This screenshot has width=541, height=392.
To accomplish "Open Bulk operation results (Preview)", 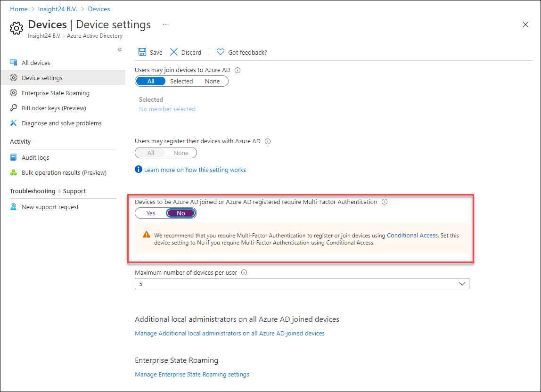I will [x=63, y=172].
